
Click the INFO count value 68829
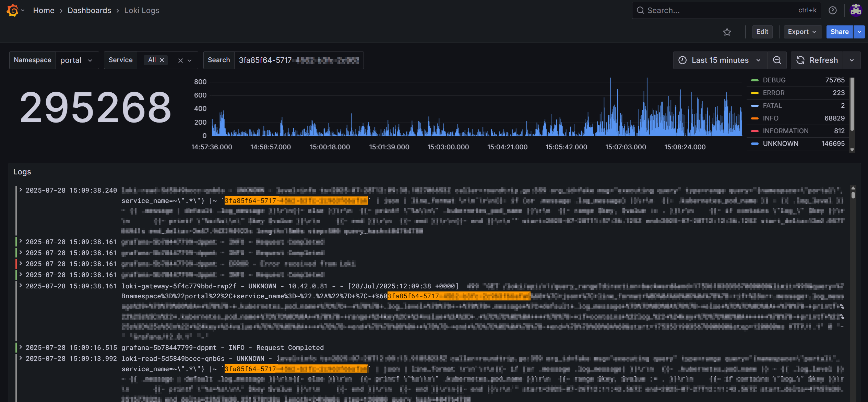pos(835,118)
